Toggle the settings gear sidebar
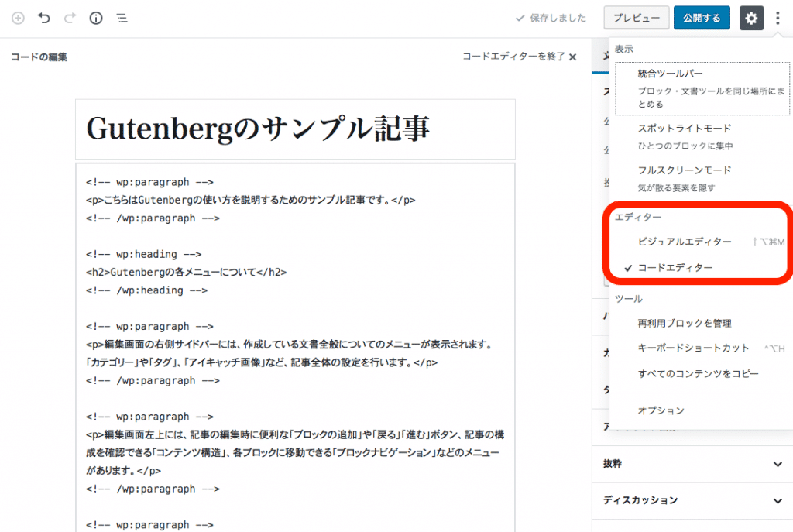 coord(751,19)
